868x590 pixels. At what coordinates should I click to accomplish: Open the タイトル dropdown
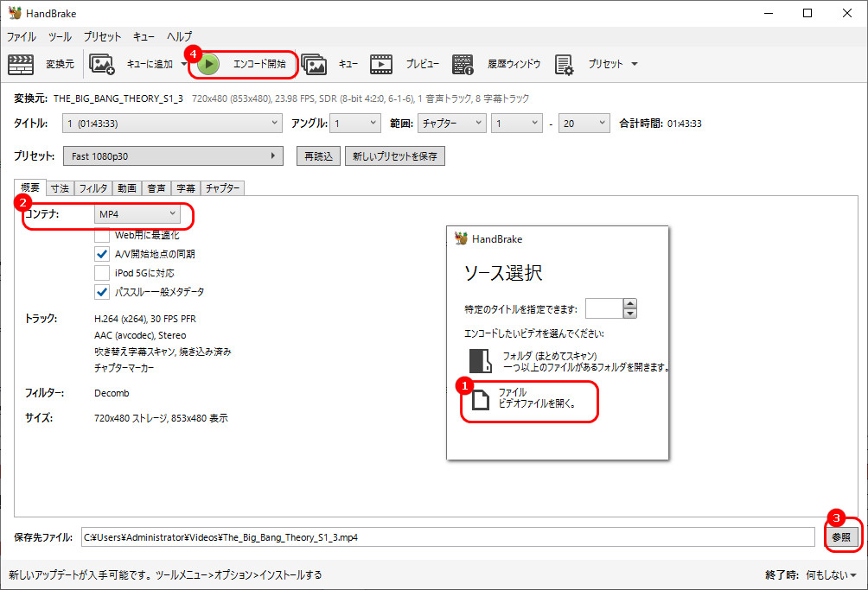coord(172,124)
